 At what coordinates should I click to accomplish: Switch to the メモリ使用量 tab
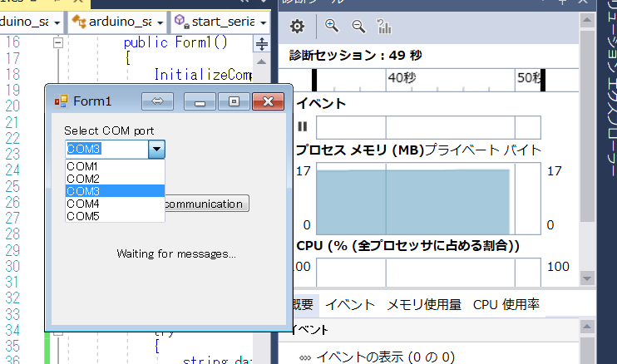(424, 305)
